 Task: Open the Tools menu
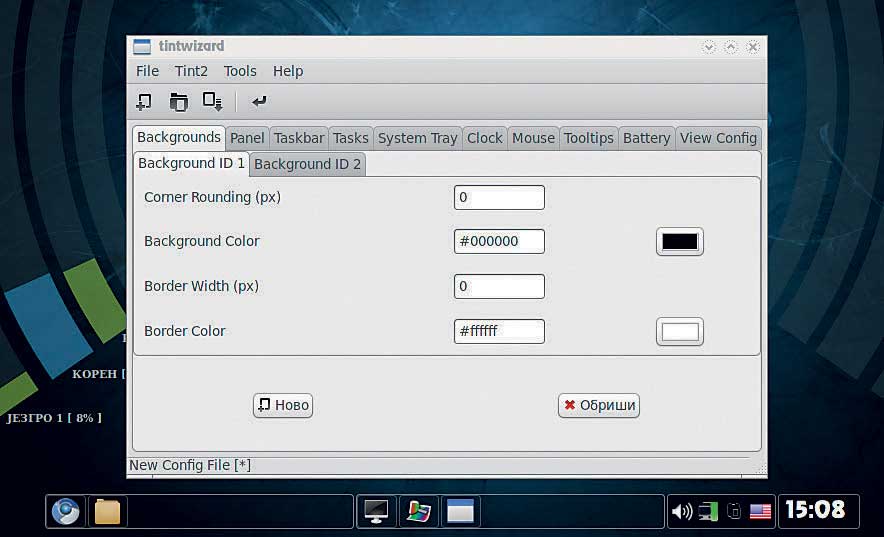[240, 71]
